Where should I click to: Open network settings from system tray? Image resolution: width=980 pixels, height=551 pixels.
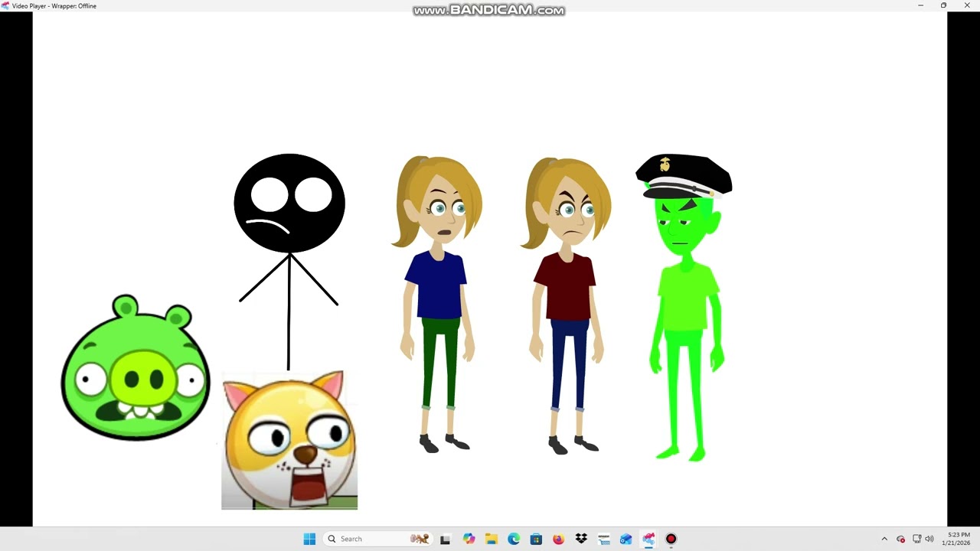pyautogui.click(x=916, y=539)
